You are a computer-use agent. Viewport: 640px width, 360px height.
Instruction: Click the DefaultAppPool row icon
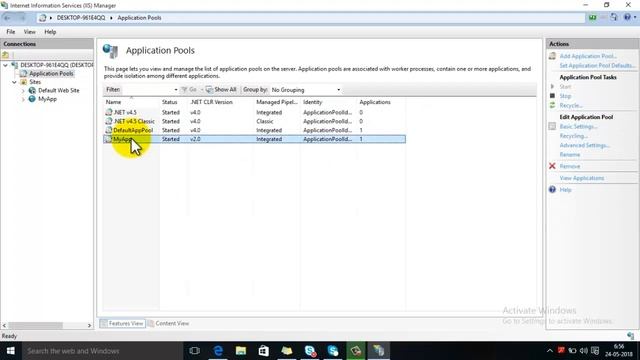[x=109, y=130]
